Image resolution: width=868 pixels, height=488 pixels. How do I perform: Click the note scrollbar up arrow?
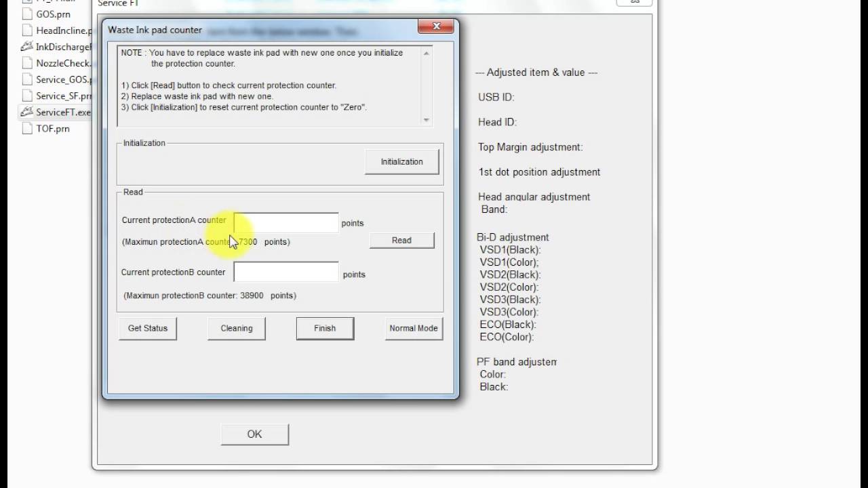[x=426, y=54]
